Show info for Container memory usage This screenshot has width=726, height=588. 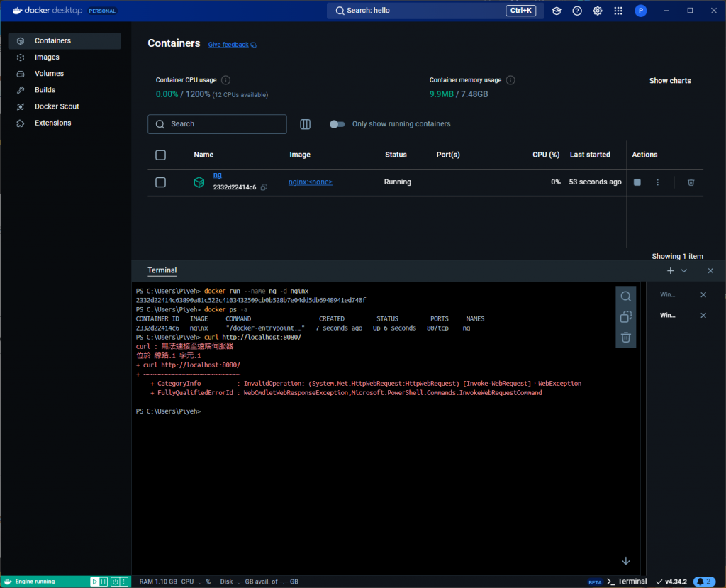point(510,80)
